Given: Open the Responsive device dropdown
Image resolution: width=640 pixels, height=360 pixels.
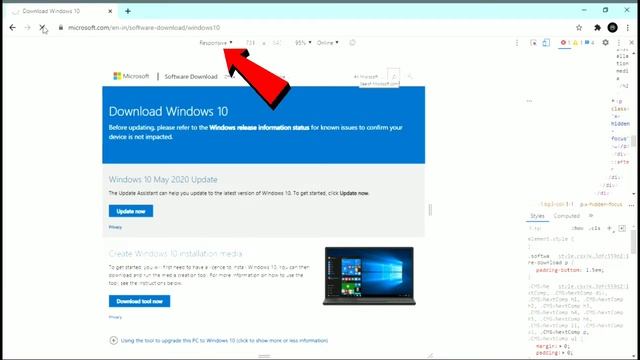Looking at the screenshot, I should pos(216,42).
